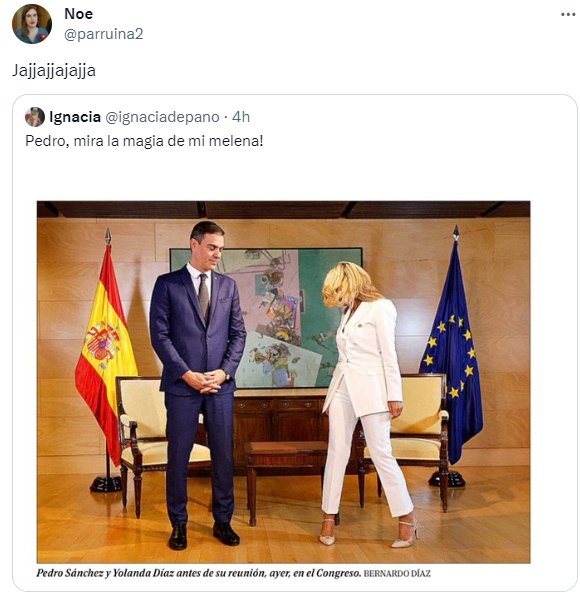Open the three-dot more options menu
This screenshot has height=596, width=580.
568,14
